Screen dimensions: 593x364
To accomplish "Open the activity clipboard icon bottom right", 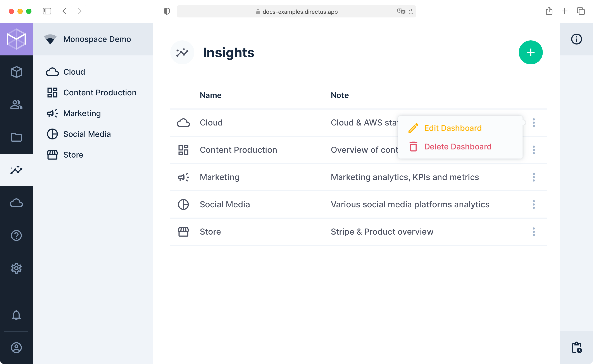I will click(577, 347).
